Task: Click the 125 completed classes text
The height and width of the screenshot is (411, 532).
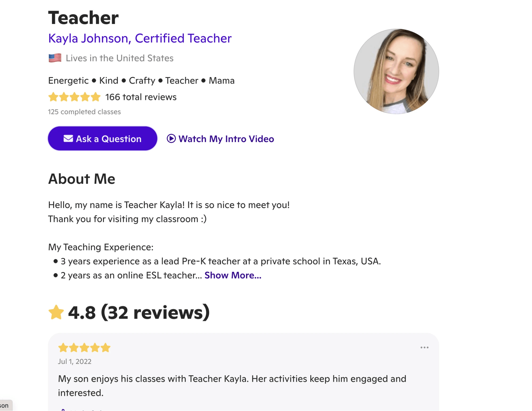Action: (x=84, y=112)
